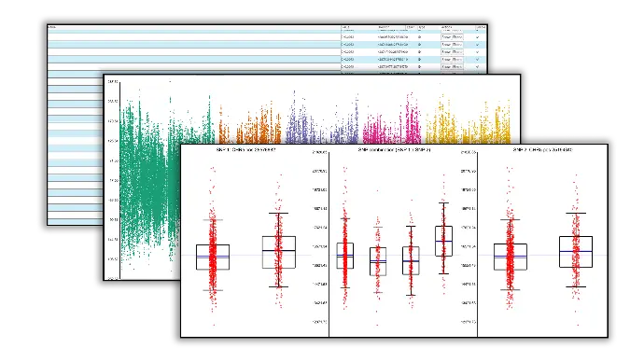Image resolution: width=644 pixels, height=362 pixels.
Task: Click the right box in SNP 2 panel
Action: pyautogui.click(x=576, y=252)
